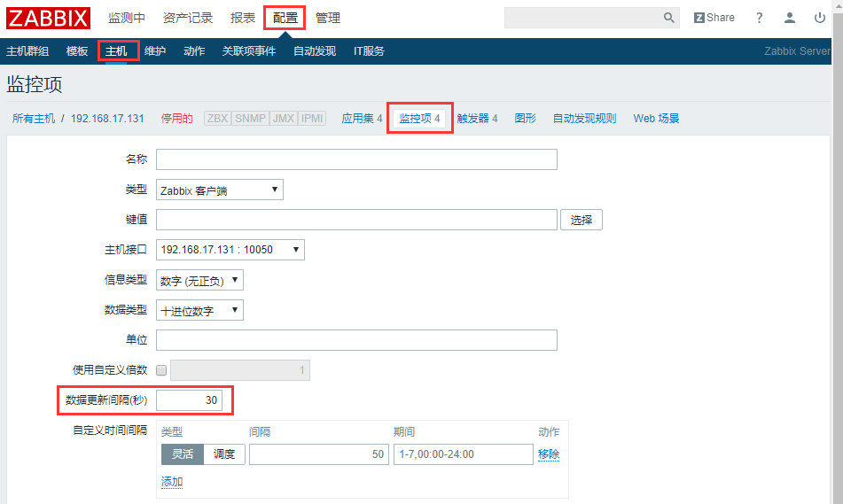The height and width of the screenshot is (504, 843).
Task: Go to 模板 submenu
Action: [x=77, y=51]
